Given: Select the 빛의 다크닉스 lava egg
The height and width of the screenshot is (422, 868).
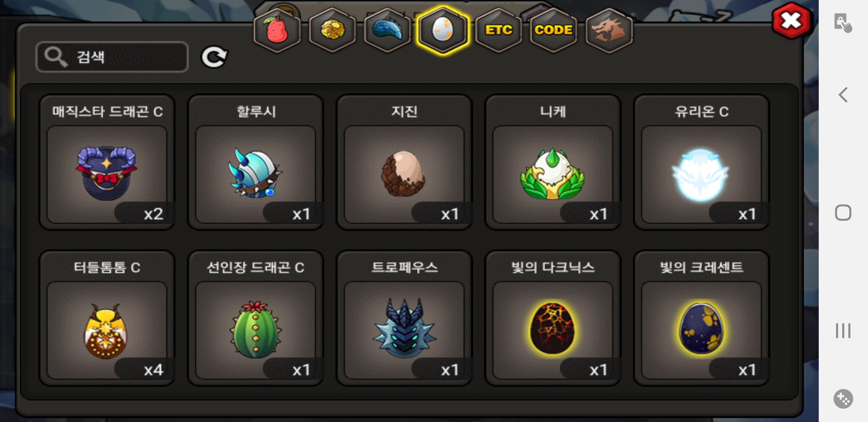Looking at the screenshot, I should click(553, 318).
